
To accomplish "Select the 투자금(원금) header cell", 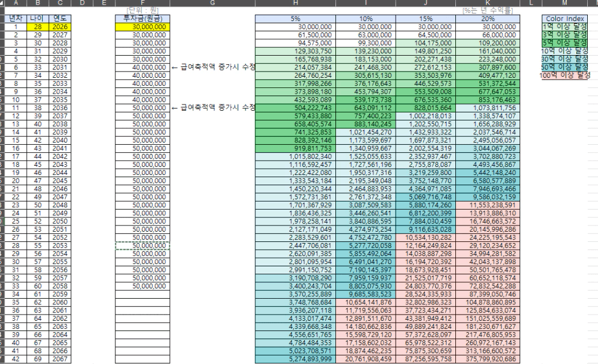I will pos(142,19).
